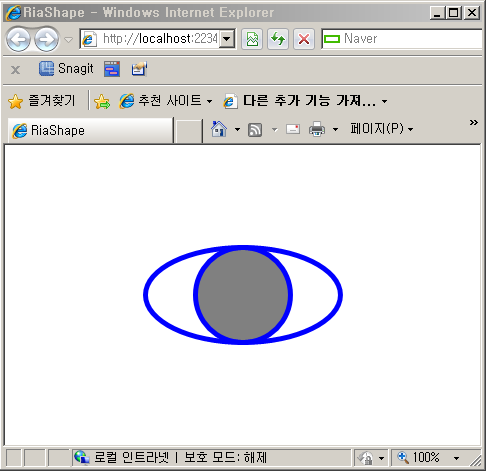486x471 pixels.
Task: Select the RiaShape tab
Action: tap(90, 130)
